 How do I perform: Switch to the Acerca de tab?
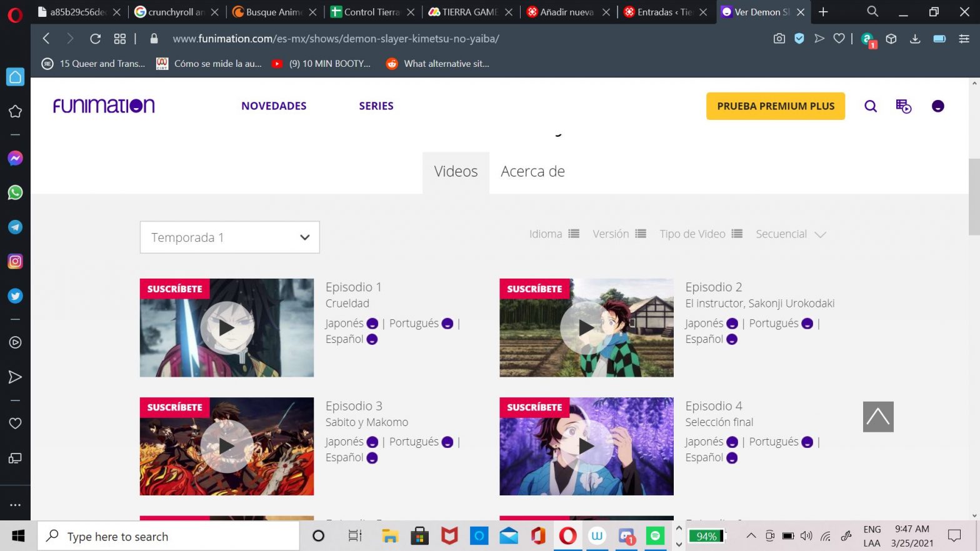tap(532, 172)
